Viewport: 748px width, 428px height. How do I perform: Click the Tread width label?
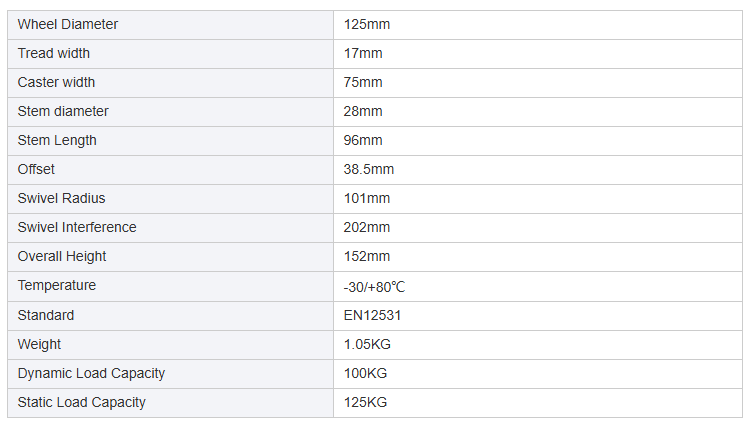54,53
